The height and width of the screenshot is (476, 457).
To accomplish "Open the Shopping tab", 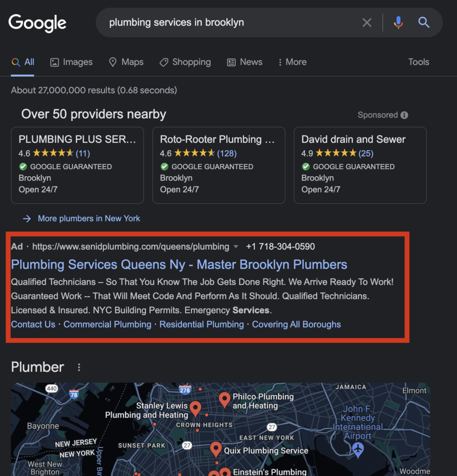I will coord(185,62).
